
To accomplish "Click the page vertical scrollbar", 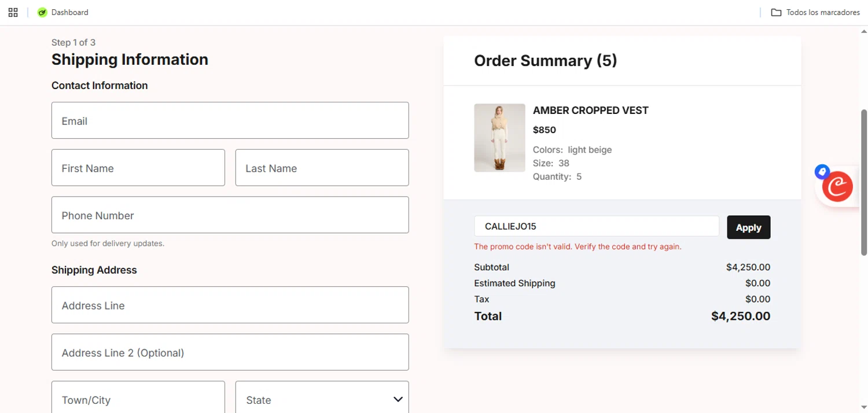I will click(x=864, y=182).
